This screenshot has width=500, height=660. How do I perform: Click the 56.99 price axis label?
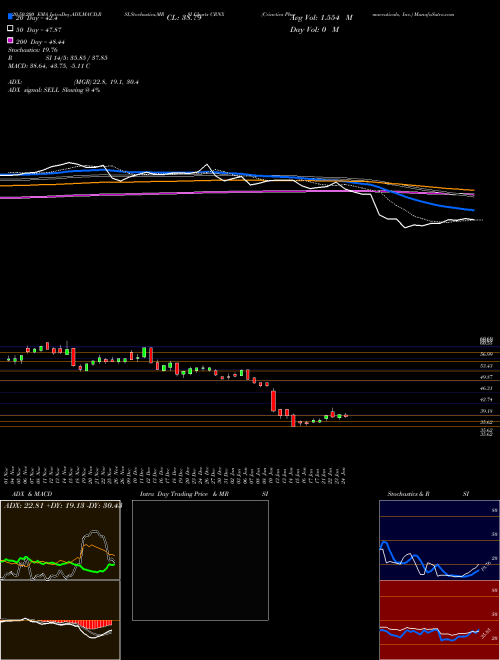(x=486, y=354)
